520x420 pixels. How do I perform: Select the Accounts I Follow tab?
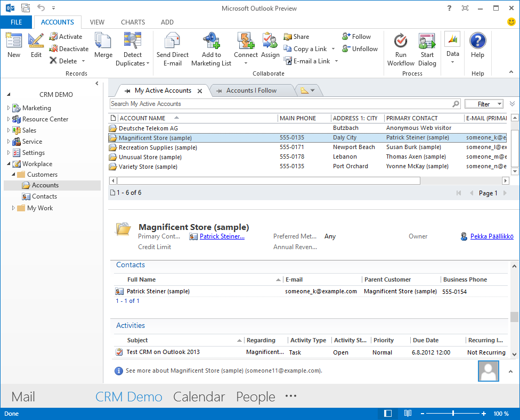click(251, 90)
